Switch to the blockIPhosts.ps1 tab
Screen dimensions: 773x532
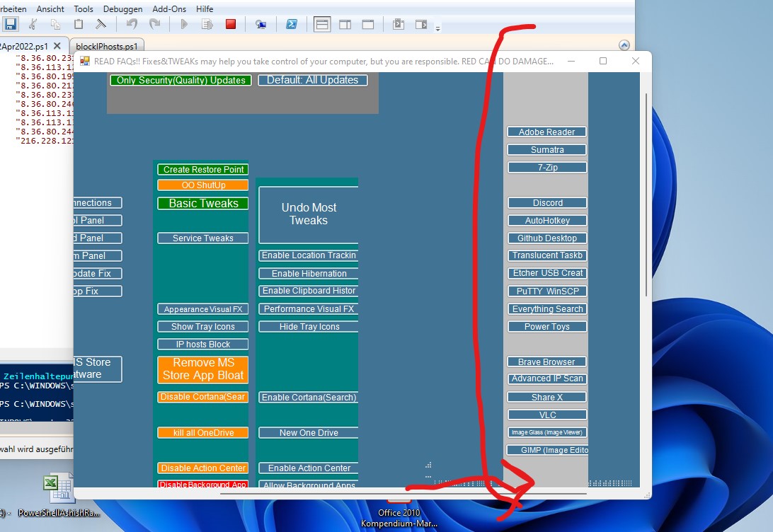click(x=106, y=46)
